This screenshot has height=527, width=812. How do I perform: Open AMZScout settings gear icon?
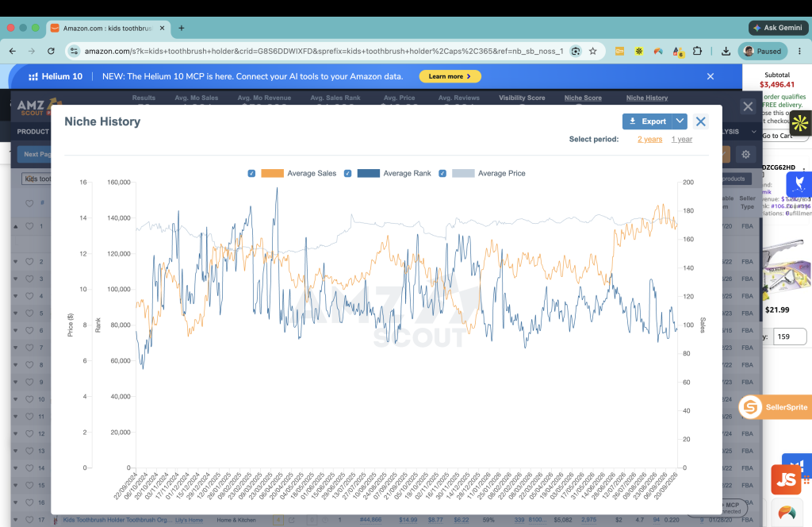(x=745, y=154)
